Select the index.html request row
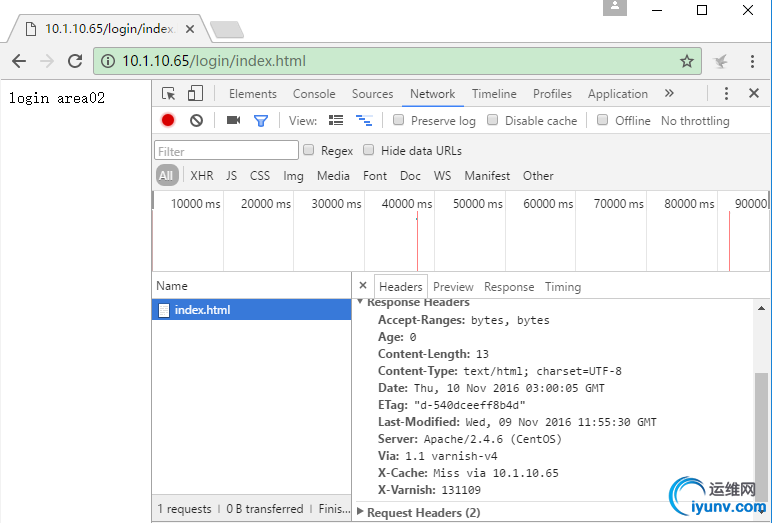 pos(252,310)
